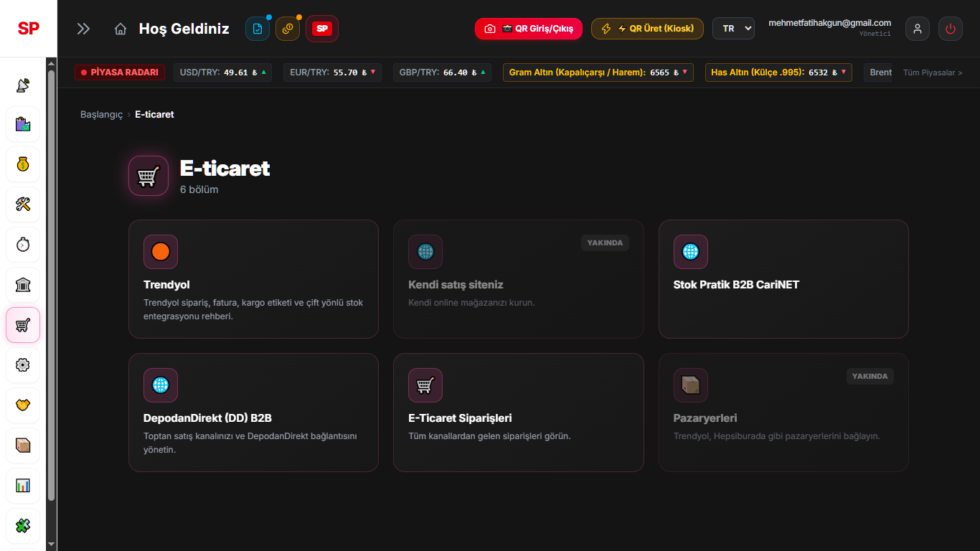The height and width of the screenshot is (551, 980).
Task: Open the TR language dropdown
Action: (x=733, y=29)
